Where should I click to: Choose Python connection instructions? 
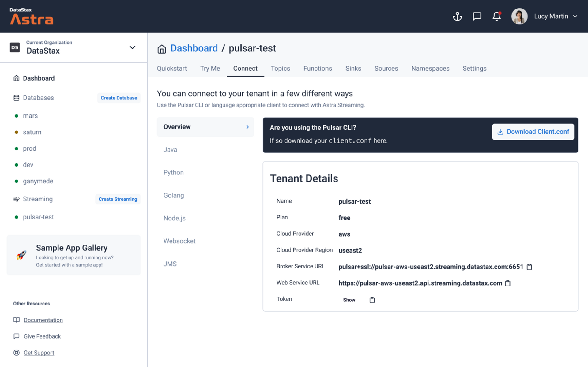coord(173,172)
